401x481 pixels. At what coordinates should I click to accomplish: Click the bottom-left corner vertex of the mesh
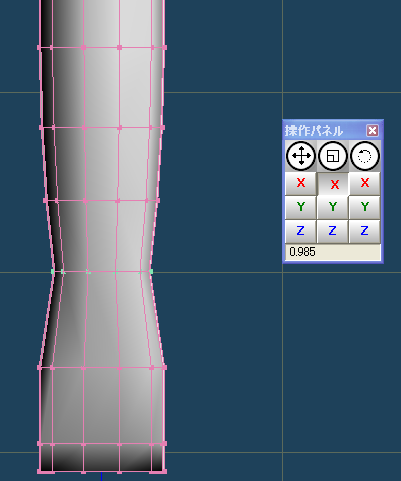pos(39,471)
